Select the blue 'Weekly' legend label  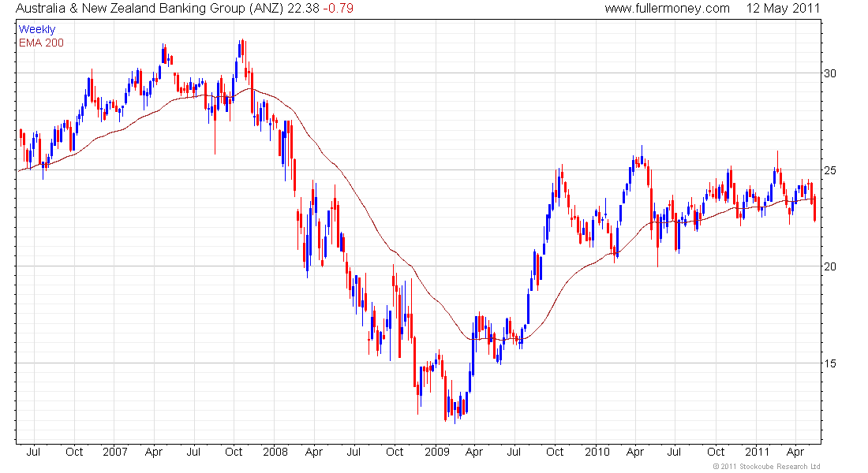coord(37,29)
